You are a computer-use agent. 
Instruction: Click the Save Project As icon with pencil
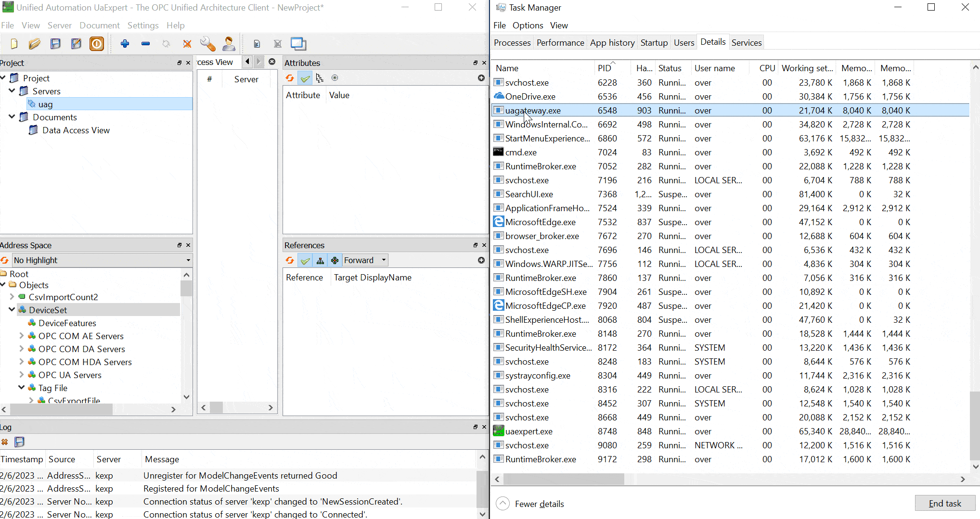point(76,44)
